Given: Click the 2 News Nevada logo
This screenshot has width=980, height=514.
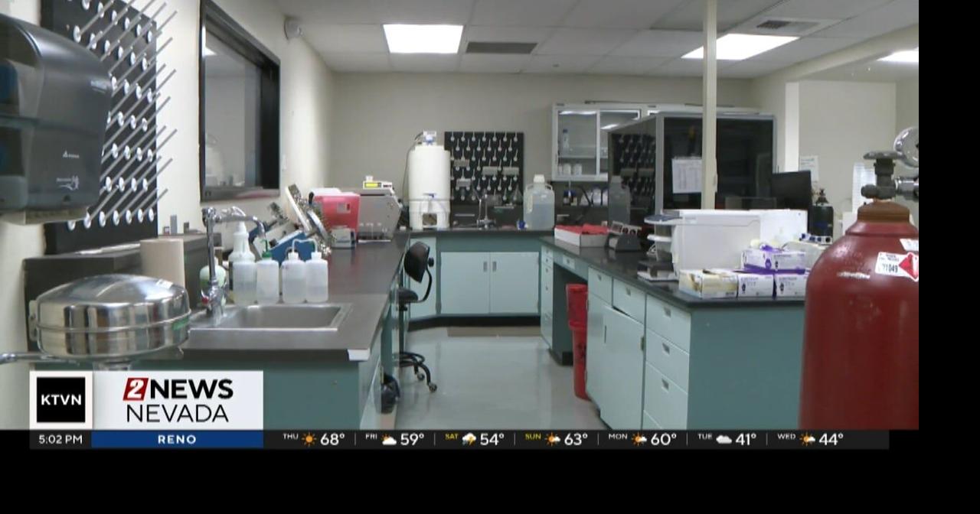Looking at the screenshot, I should pyautogui.click(x=178, y=400).
